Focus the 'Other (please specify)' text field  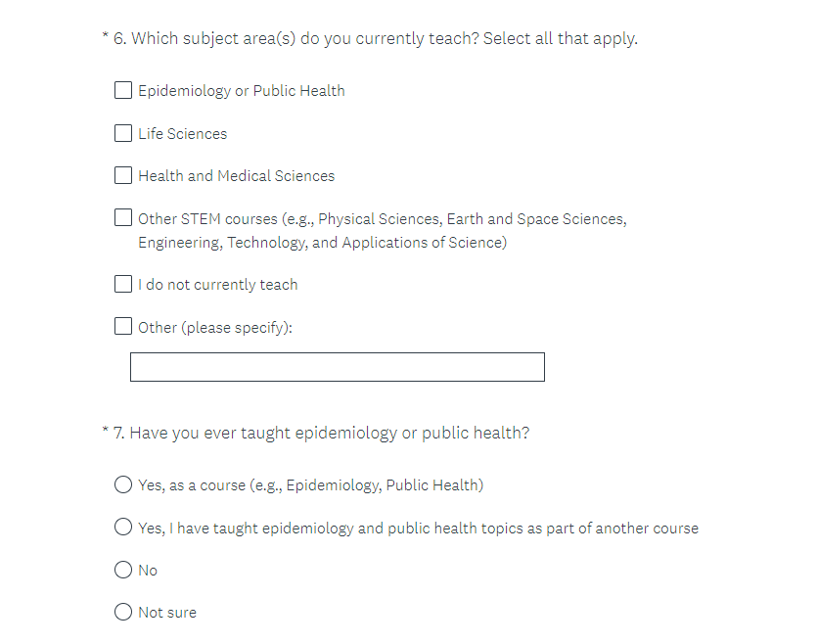(337, 367)
